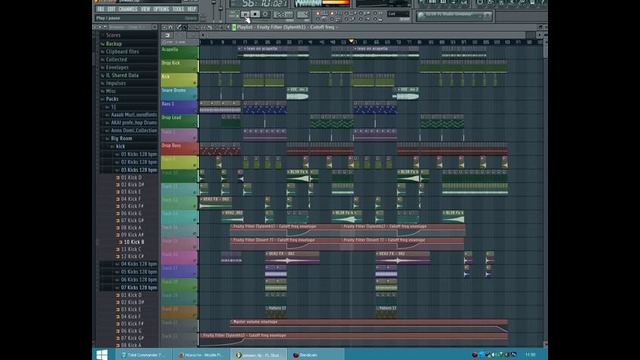640x360 pixels.
Task: Mute the Drop Kick track
Action: tap(195, 70)
